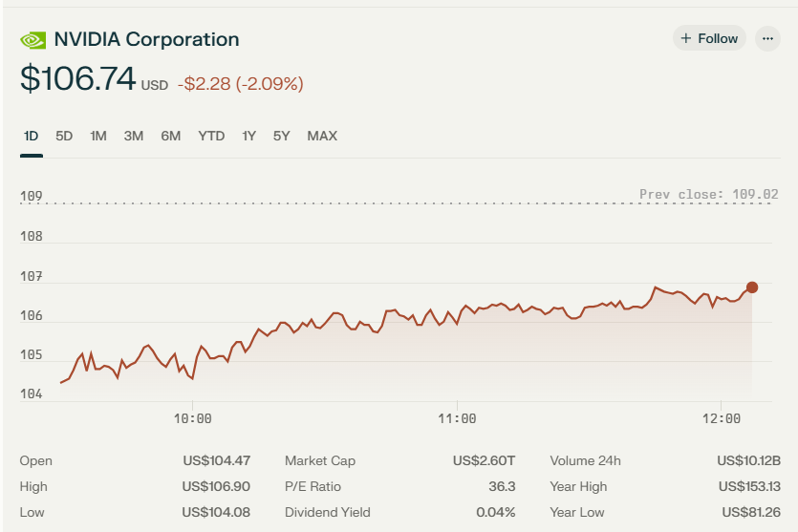Screen dimensions: 798x532
Task: Click the P/E Ratio value 36.3
Action: (x=502, y=487)
